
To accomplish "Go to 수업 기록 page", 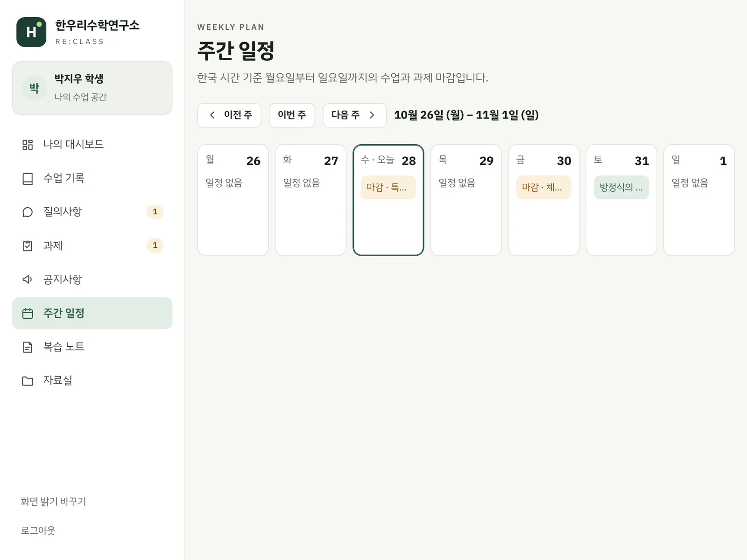I will click(x=92, y=178).
